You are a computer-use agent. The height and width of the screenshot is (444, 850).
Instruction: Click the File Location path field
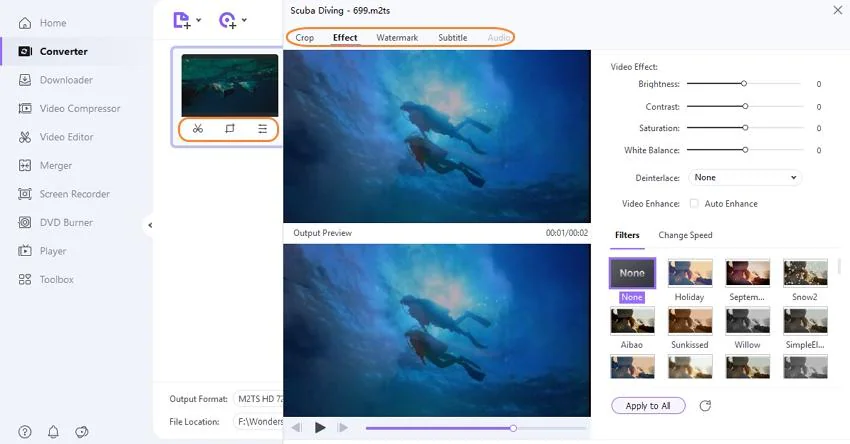pyautogui.click(x=259, y=421)
